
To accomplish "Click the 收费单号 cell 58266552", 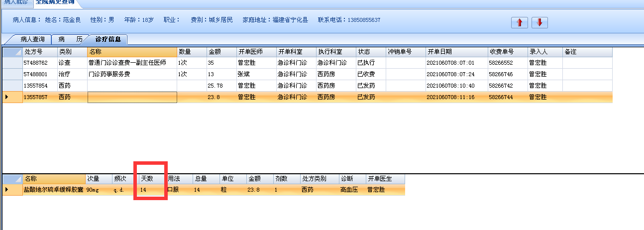I will tap(508, 63).
